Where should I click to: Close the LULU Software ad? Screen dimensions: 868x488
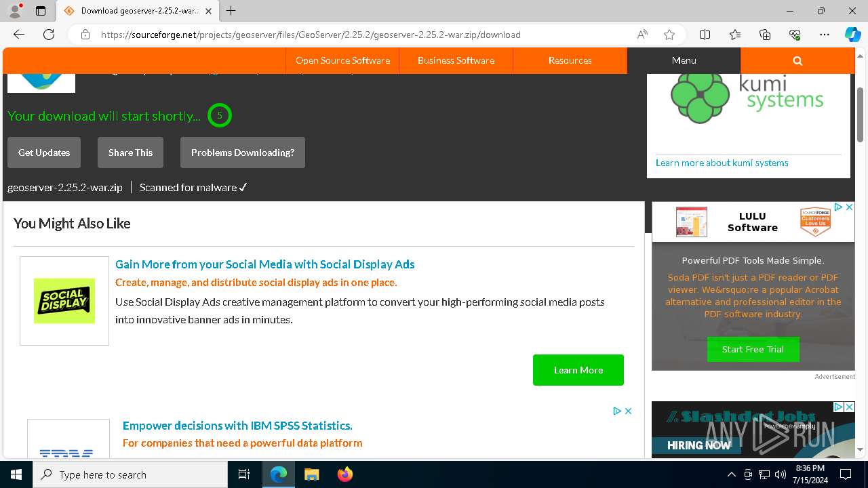pyautogui.click(x=849, y=207)
